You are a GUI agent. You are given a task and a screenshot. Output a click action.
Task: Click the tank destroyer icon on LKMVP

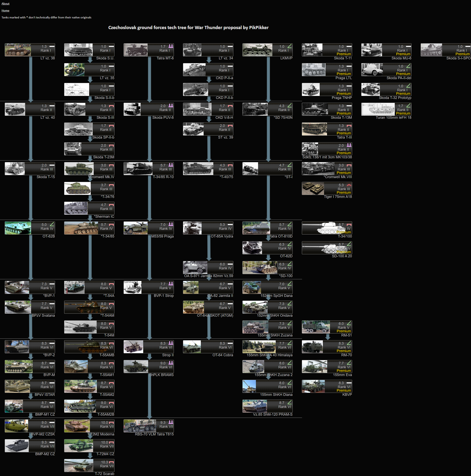(x=290, y=46)
